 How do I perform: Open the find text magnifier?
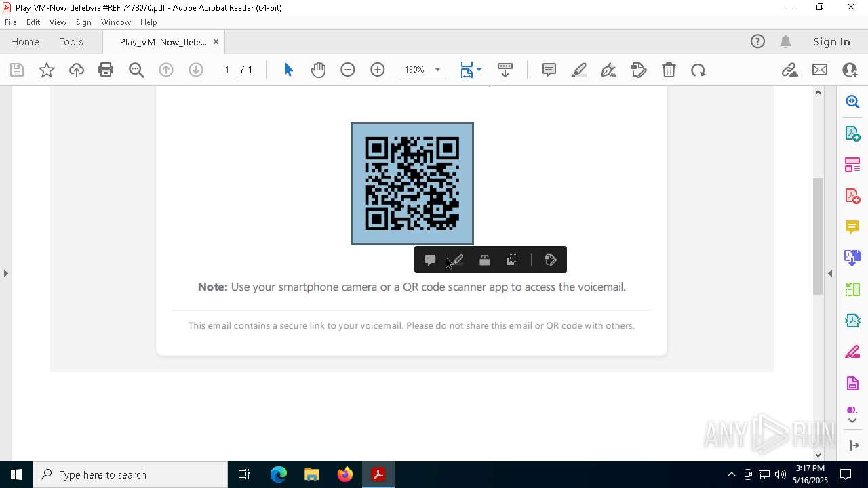(136, 70)
